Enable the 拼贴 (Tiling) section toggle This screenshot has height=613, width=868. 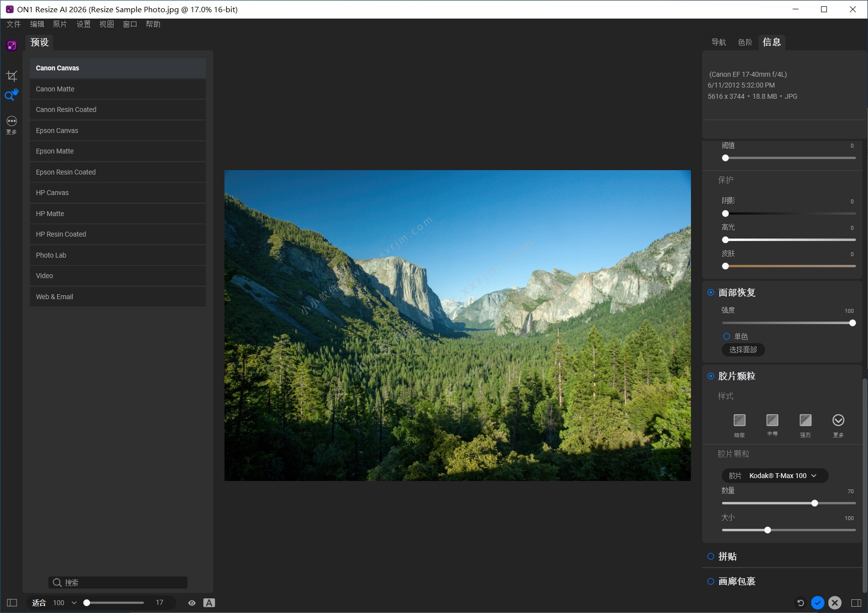[711, 556]
